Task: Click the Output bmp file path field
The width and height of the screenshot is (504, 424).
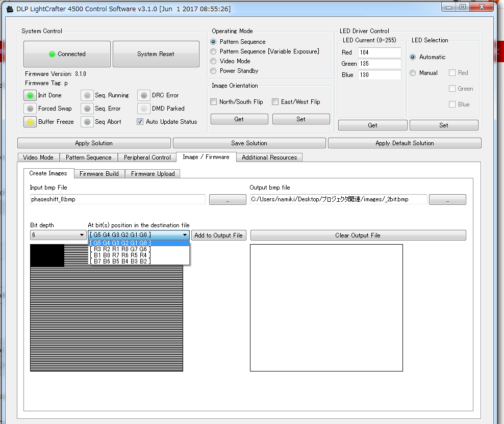Action: pos(339,199)
